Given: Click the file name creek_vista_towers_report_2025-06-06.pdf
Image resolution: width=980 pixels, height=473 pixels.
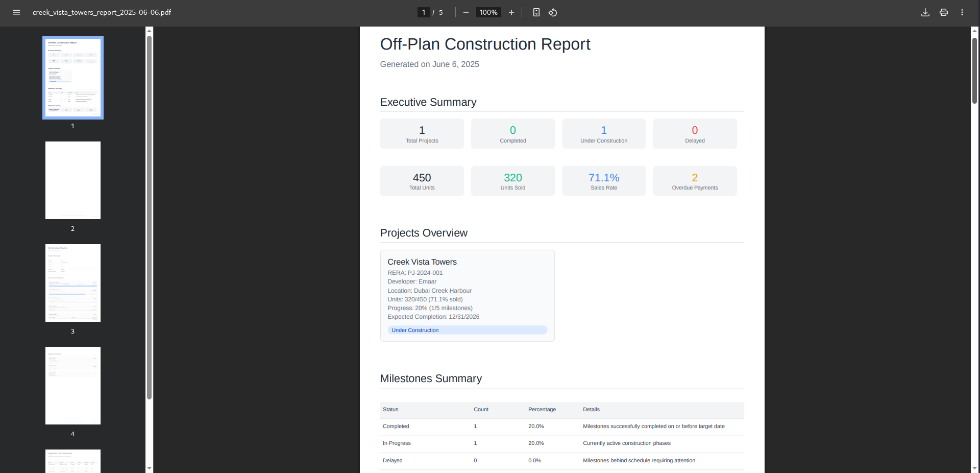Looking at the screenshot, I should [102, 12].
